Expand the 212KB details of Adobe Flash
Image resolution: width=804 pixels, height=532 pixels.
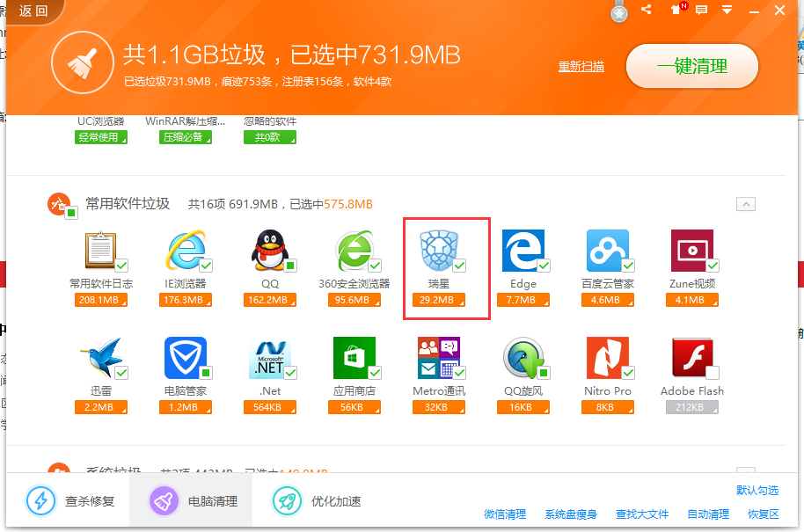(x=692, y=407)
